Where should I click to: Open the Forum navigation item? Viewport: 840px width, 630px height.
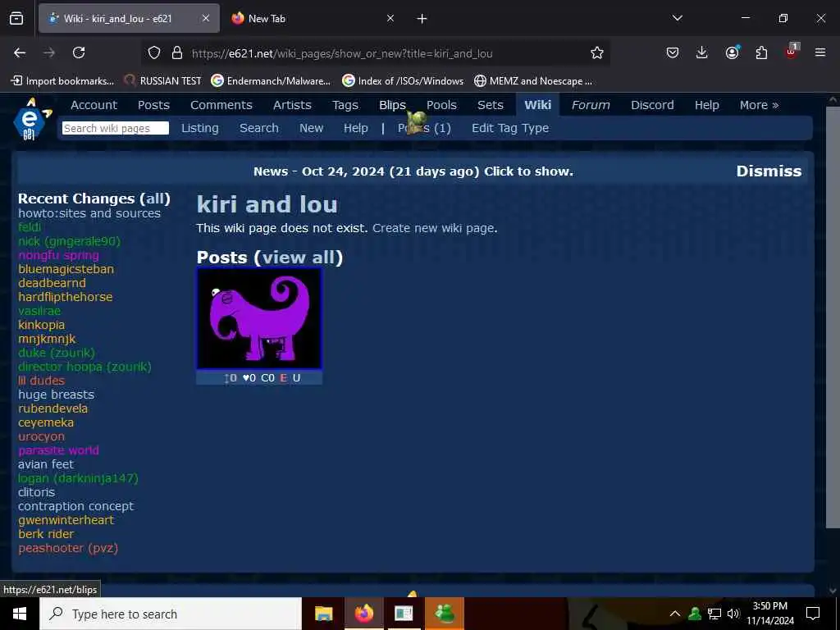591,105
